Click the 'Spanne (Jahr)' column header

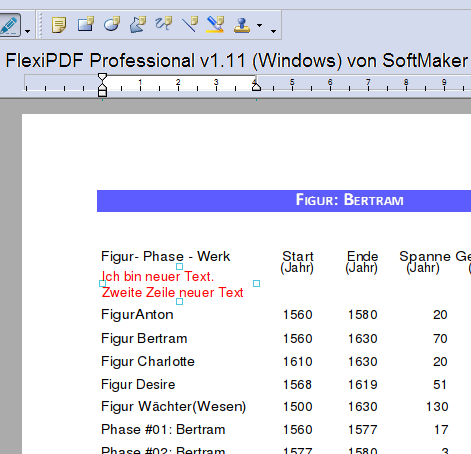425,262
